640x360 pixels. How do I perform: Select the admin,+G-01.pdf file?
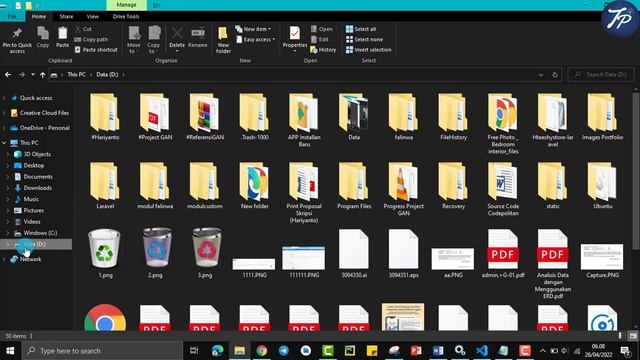coord(503,253)
